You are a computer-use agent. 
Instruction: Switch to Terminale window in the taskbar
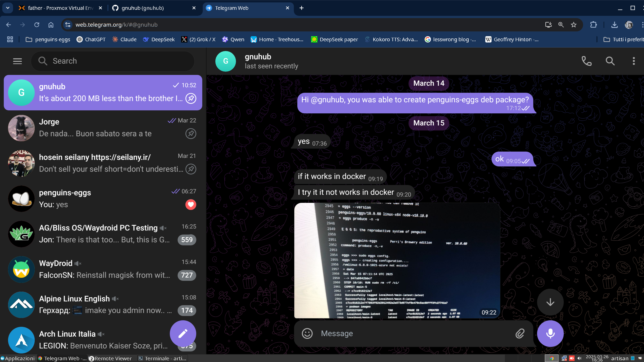[x=163, y=358]
